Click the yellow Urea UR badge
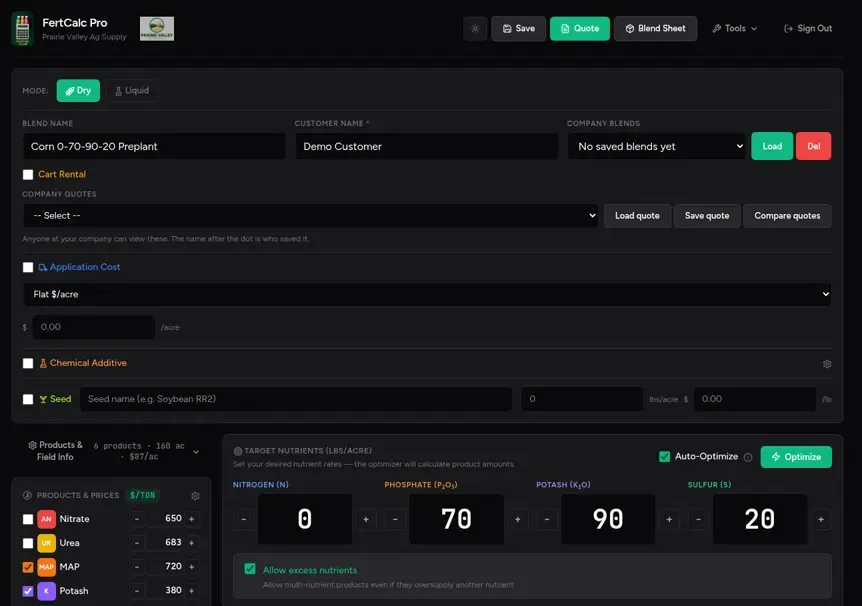 point(46,543)
